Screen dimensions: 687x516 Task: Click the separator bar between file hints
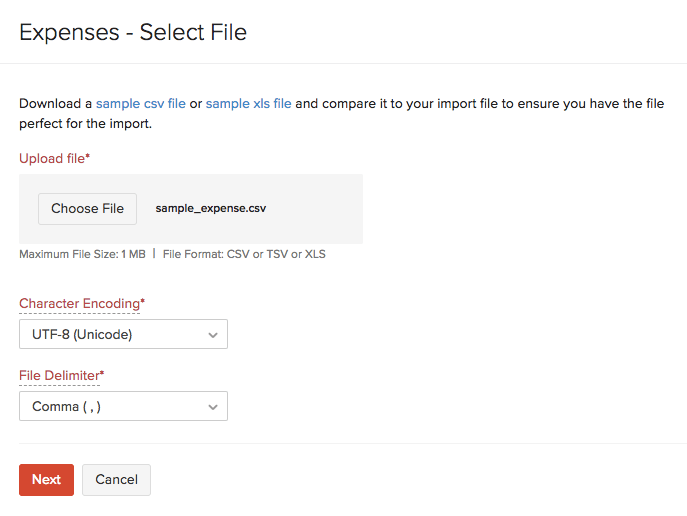point(154,254)
